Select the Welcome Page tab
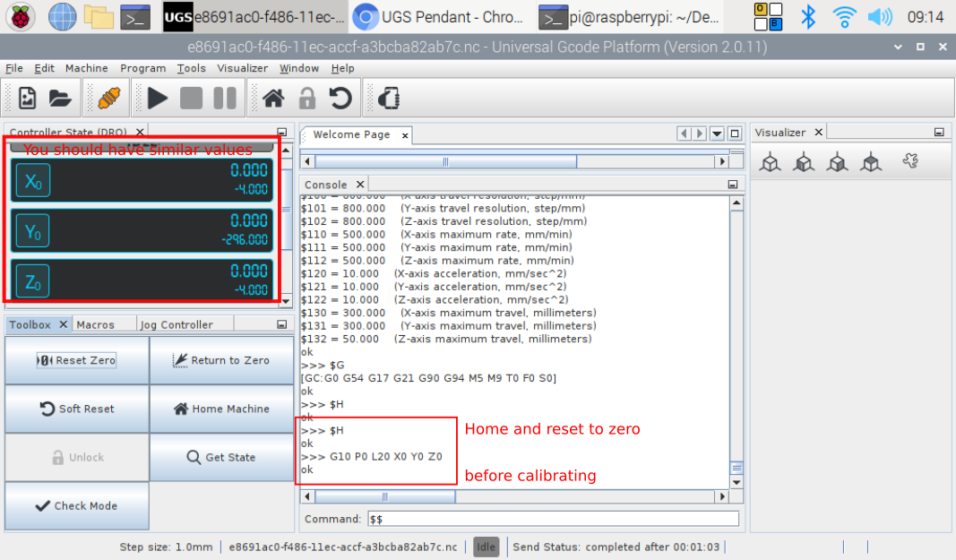956x560 pixels. [x=351, y=134]
